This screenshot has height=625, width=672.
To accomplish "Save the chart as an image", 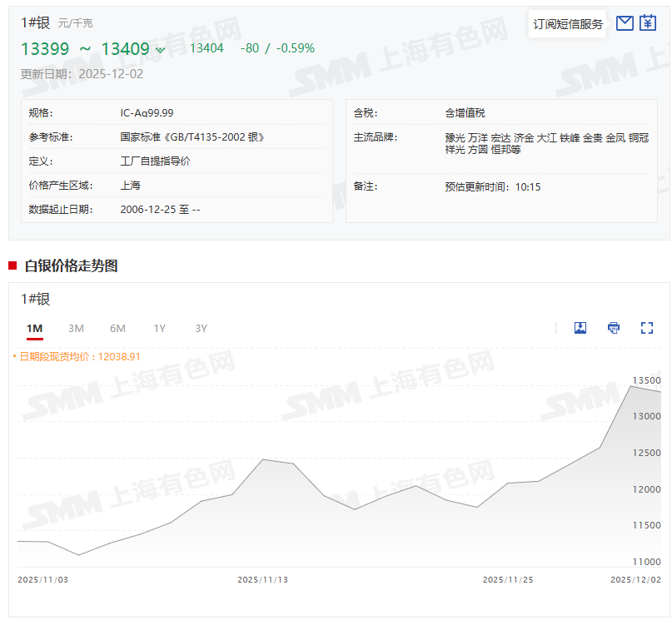I will [580, 328].
